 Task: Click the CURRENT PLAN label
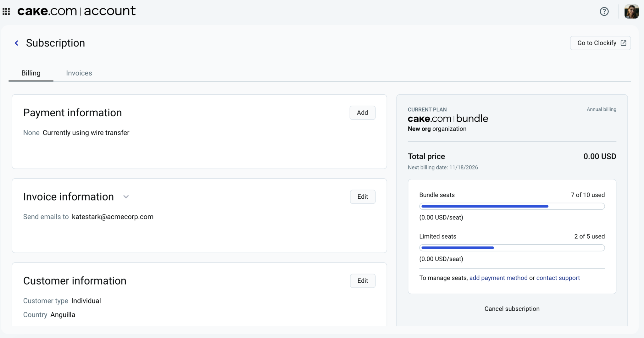[x=427, y=109]
